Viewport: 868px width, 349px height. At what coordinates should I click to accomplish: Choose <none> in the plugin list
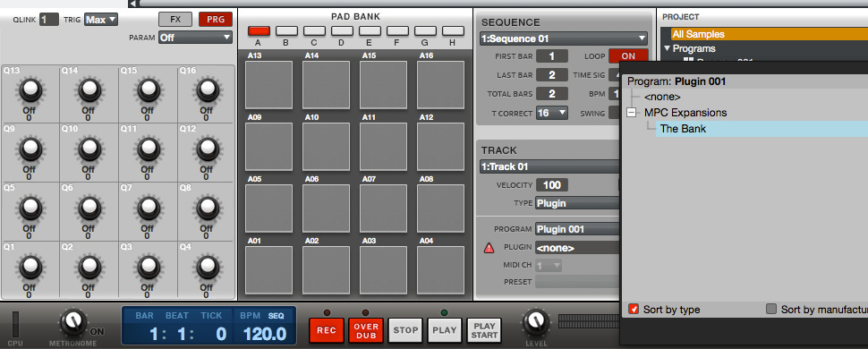[x=662, y=97]
